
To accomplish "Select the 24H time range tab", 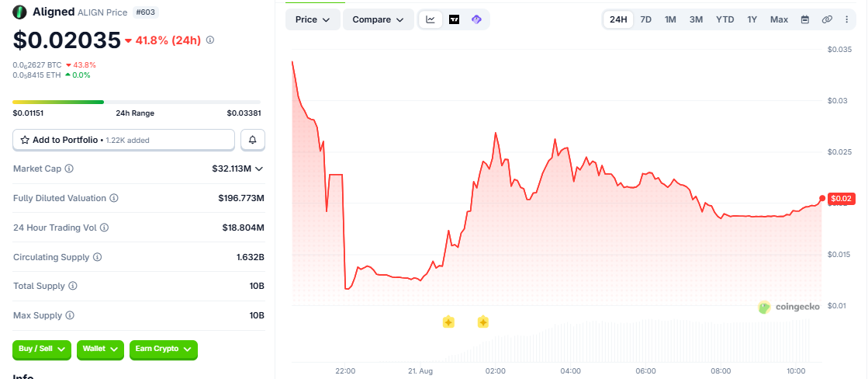I will coord(618,19).
